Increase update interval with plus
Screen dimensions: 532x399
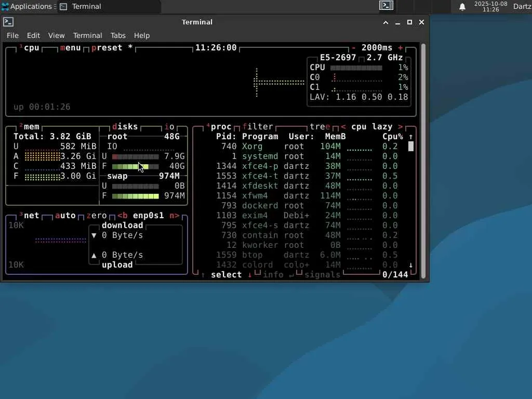tap(401, 48)
